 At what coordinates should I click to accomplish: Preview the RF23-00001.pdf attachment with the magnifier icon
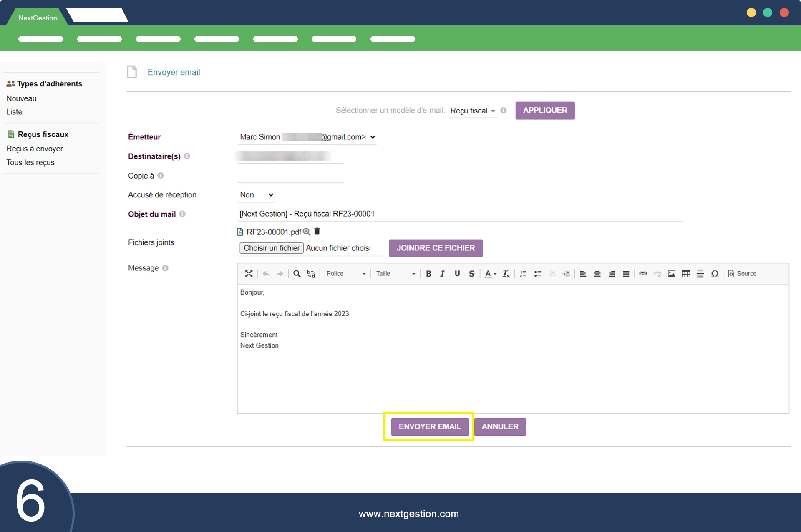(307, 232)
